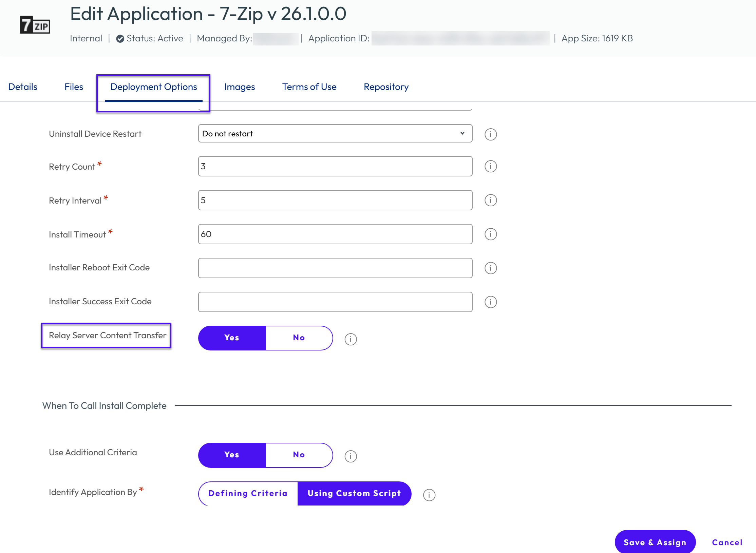Click the Cancel link
This screenshot has width=756, height=553.
coord(727,542)
